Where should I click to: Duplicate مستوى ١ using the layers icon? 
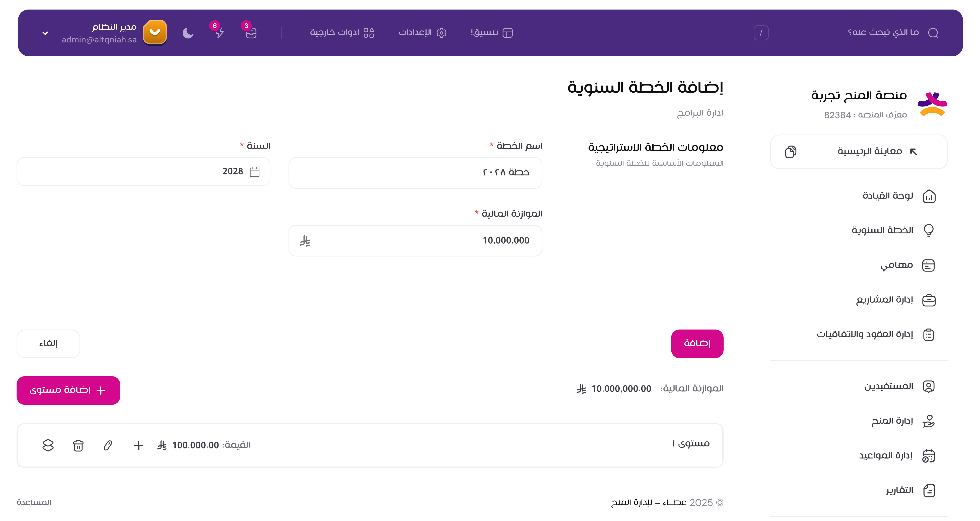[x=48, y=445]
